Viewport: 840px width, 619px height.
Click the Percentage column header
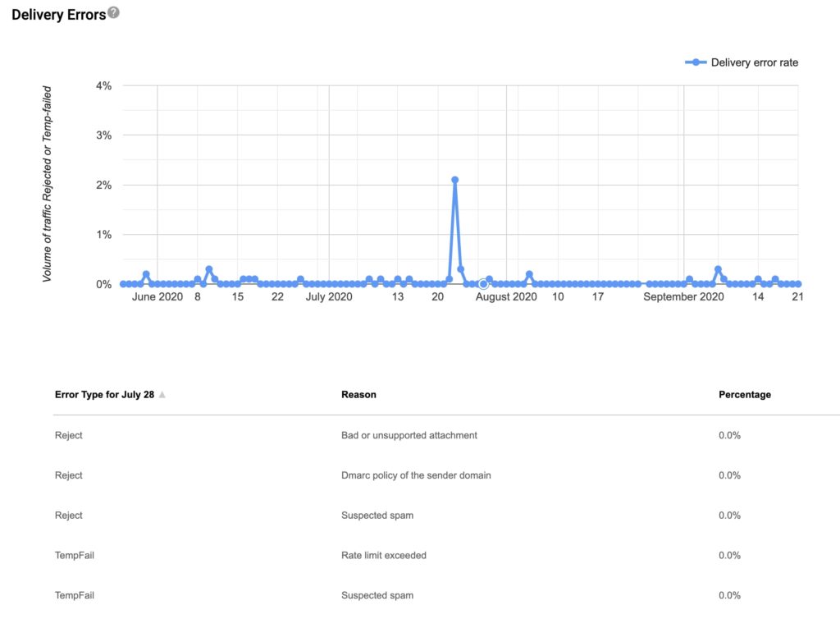click(744, 395)
